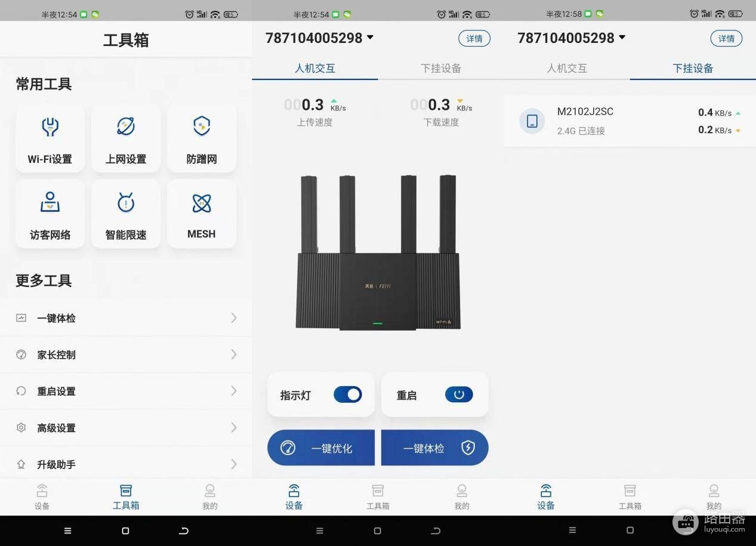Tap WeChat notification icon in left status bar
Viewport: 756px width, 546px height.
(95, 14)
